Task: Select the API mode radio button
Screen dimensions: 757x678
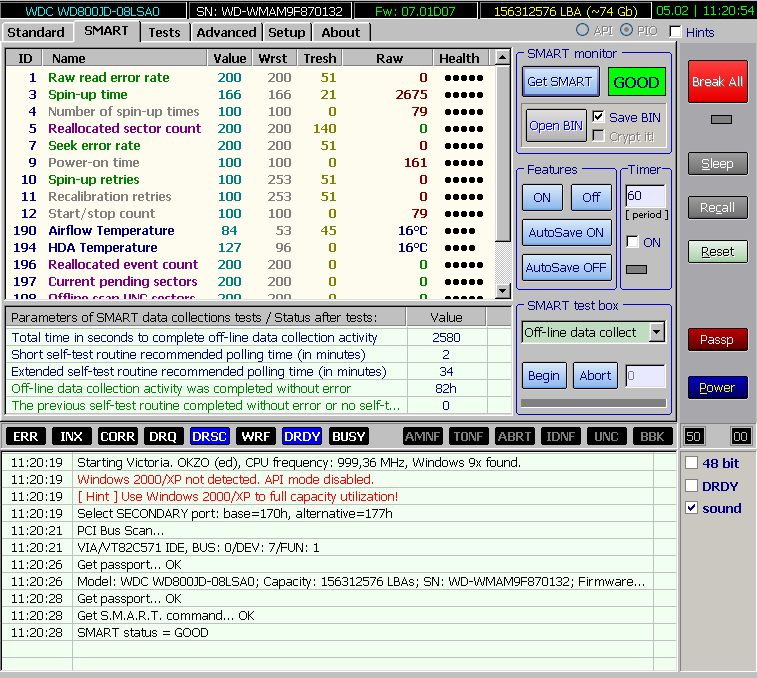Action: click(x=583, y=30)
